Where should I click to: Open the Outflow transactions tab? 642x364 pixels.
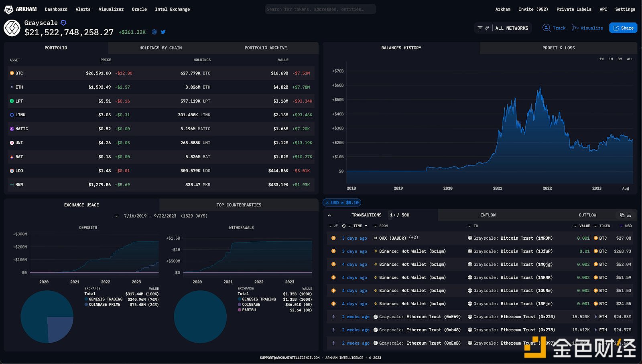coord(587,215)
